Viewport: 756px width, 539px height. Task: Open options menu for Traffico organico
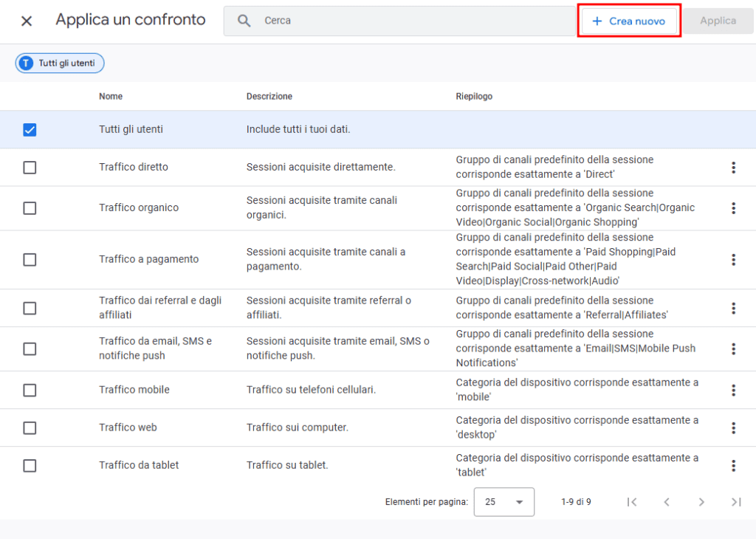733,208
